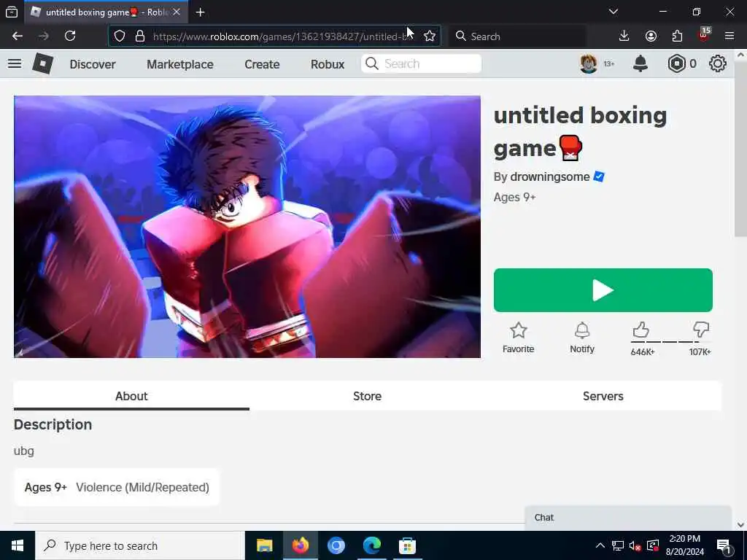Go to the Create page
747x560 pixels.
[x=262, y=64]
